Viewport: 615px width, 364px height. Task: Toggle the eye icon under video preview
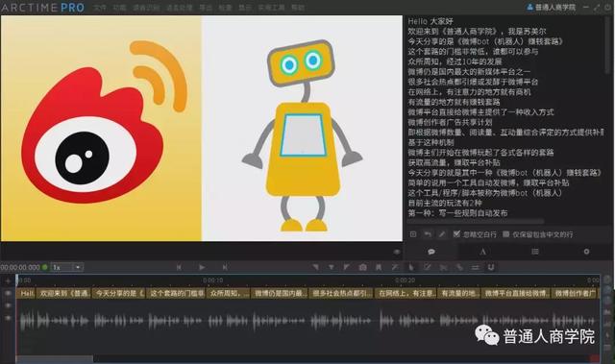pos(397,252)
